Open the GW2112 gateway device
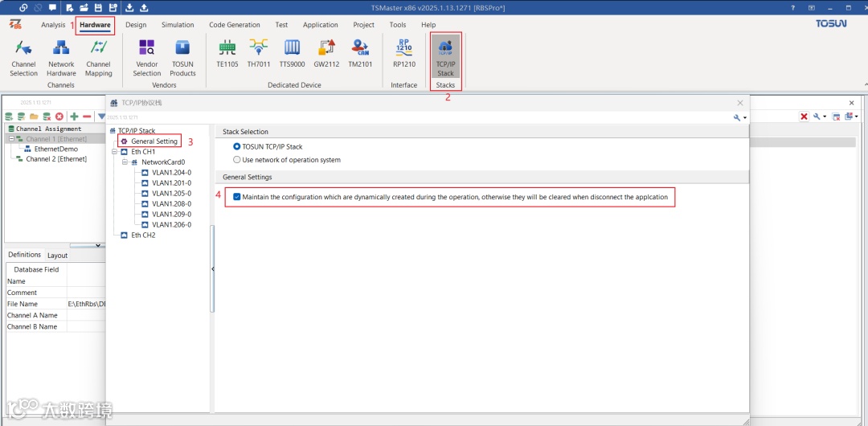Image resolution: width=868 pixels, height=426 pixels. [x=326, y=54]
